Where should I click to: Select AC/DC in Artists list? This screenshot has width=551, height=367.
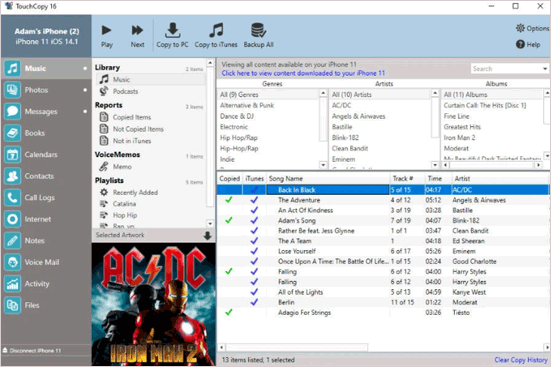click(342, 105)
